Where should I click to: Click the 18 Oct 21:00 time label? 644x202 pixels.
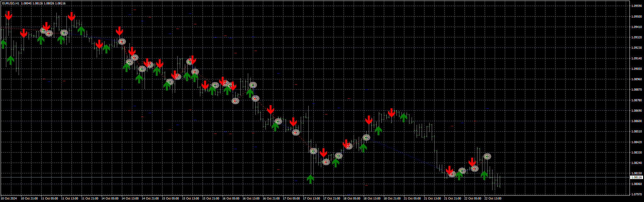pyautogui.click(x=392, y=199)
